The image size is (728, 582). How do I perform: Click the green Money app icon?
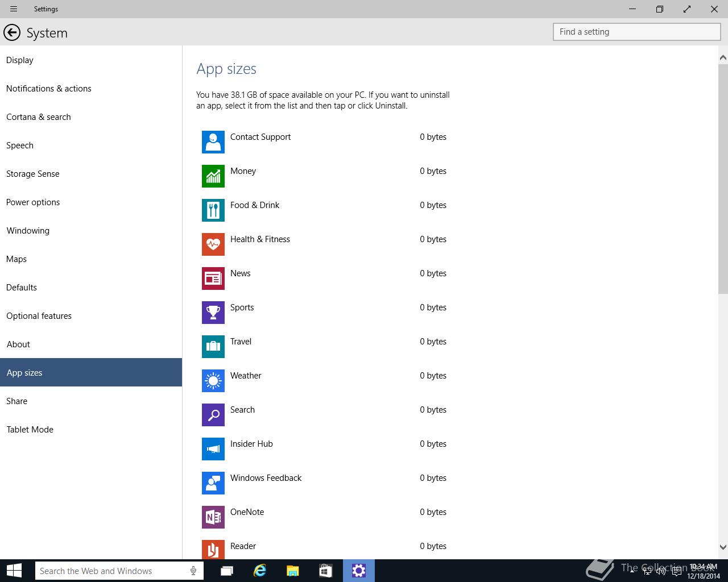(213, 176)
